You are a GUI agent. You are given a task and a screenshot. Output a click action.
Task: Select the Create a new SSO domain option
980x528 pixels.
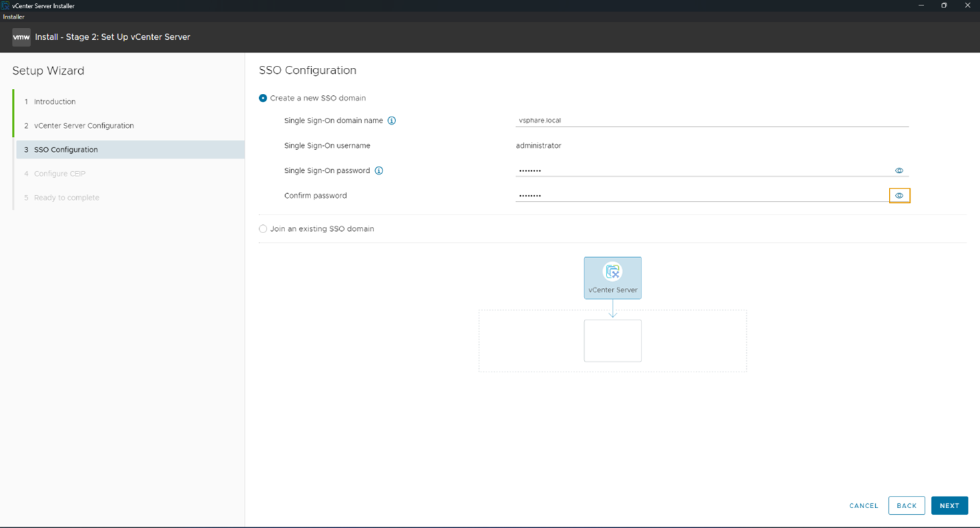pos(262,97)
